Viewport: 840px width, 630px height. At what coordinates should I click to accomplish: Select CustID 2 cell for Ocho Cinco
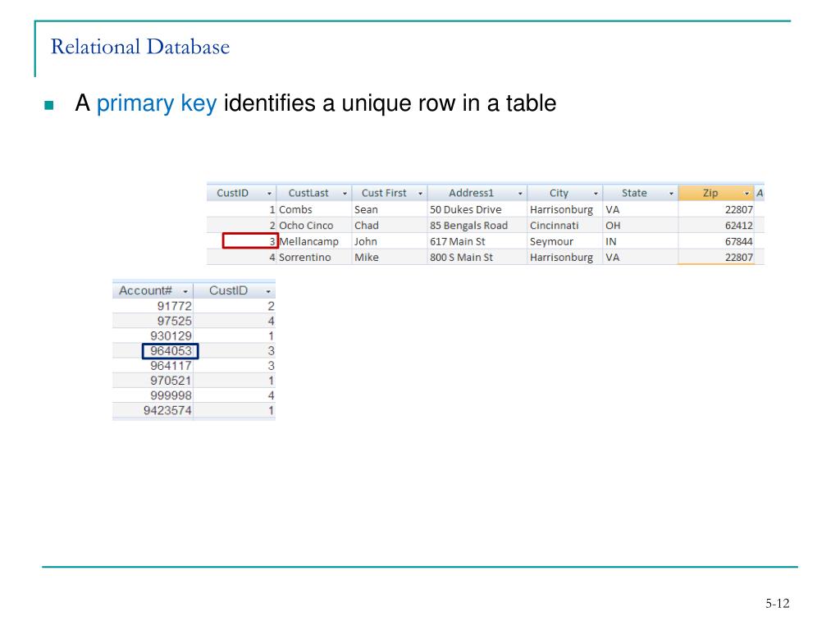(x=242, y=226)
